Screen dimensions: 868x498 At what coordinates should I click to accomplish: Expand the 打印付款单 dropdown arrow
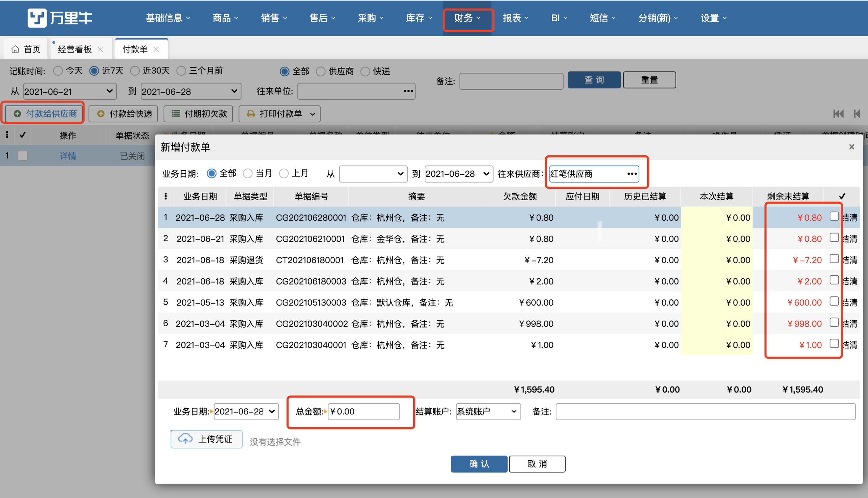[312, 114]
